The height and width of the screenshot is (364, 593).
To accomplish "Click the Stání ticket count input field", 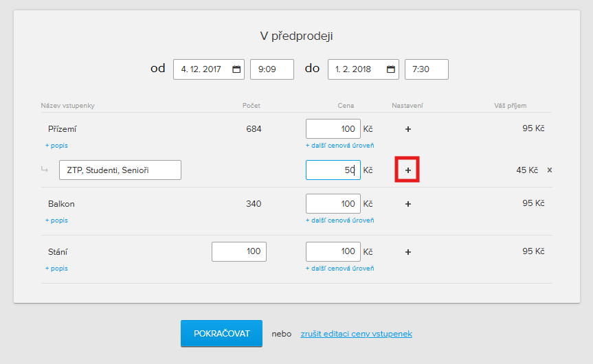I will [238, 252].
